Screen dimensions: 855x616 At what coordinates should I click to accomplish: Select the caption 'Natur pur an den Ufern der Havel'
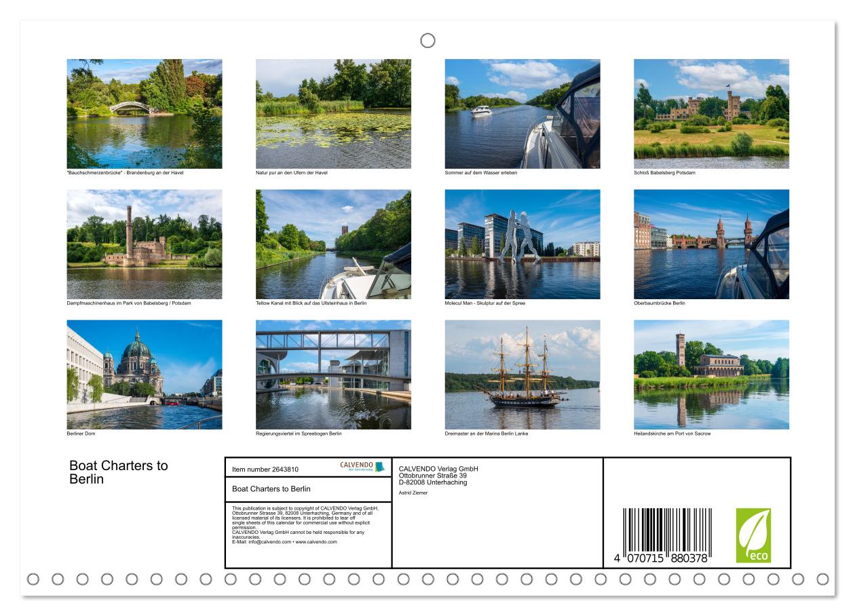point(292,173)
